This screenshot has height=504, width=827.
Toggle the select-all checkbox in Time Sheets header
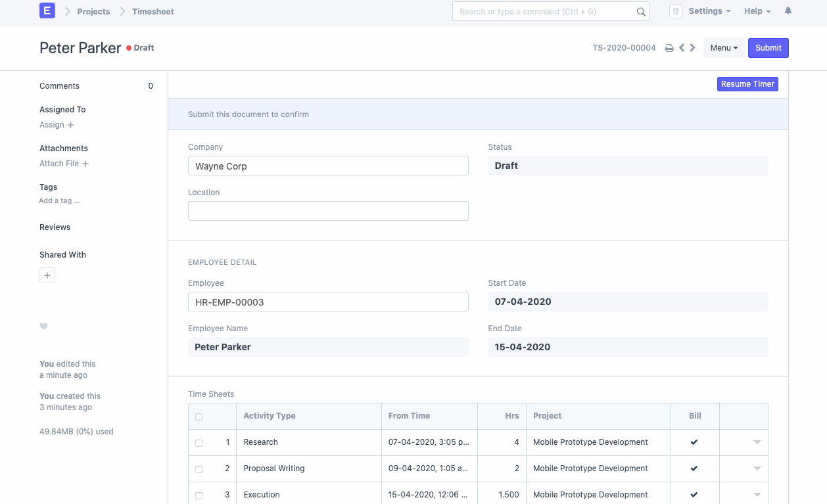199,416
